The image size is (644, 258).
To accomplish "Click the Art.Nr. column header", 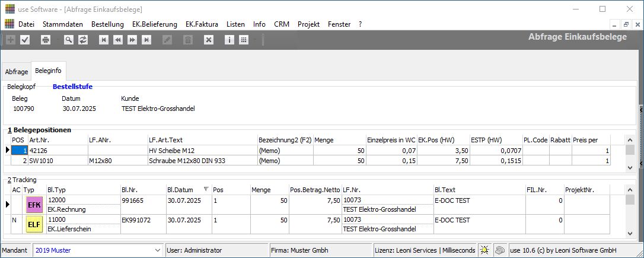I will point(39,139).
